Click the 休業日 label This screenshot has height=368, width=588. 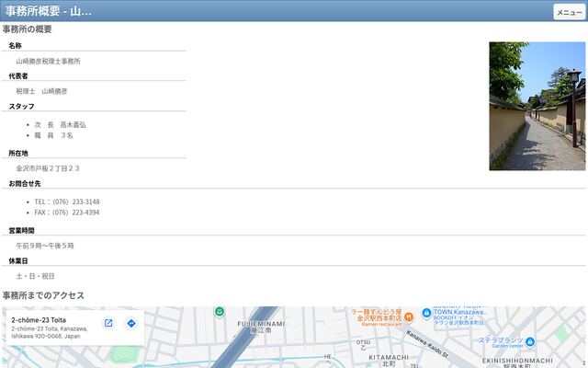[x=18, y=260]
